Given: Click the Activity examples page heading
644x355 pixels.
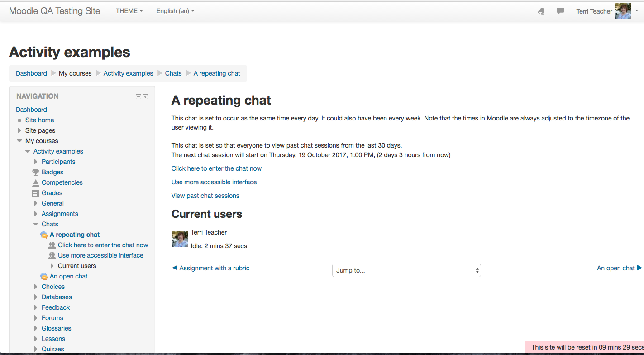Looking at the screenshot, I should tap(70, 52).
